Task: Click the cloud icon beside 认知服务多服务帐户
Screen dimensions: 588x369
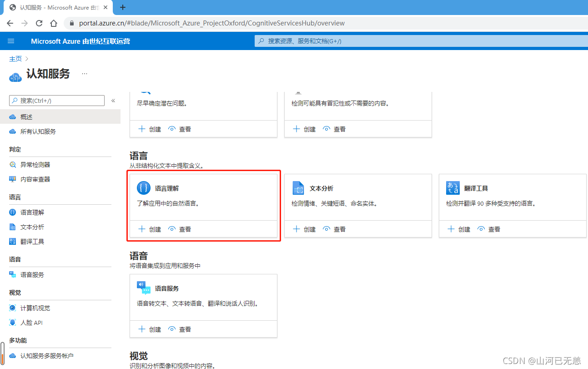Action: pyautogui.click(x=13, y=356)
